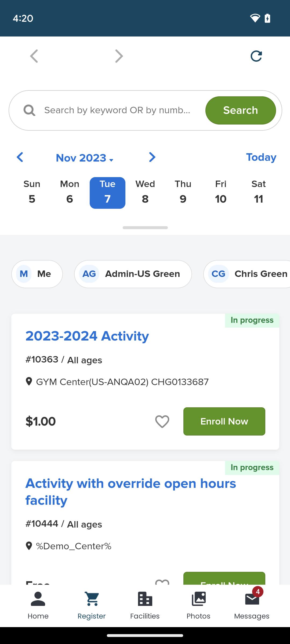290x644 pixels.
Task: Filter activities by Me participant chip
Action: pos(37,274)
